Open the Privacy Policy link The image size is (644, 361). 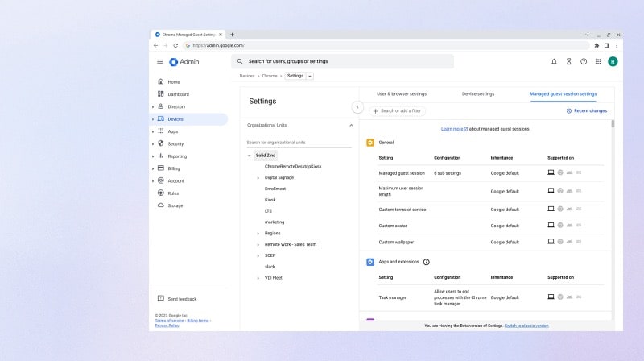(x=167, y=326)
